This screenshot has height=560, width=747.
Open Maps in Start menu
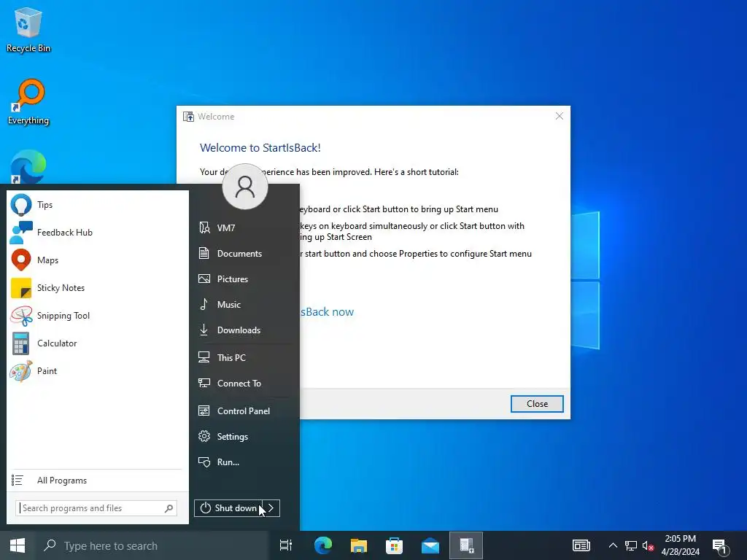click(x=98, y=260)
